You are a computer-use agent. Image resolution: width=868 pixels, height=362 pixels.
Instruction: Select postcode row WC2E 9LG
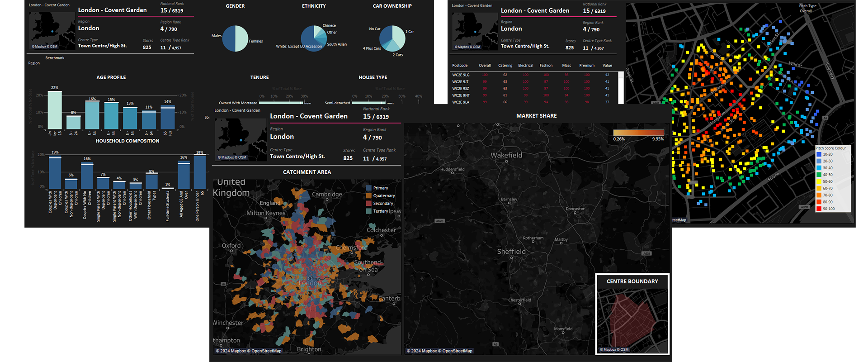pos(534,75)
